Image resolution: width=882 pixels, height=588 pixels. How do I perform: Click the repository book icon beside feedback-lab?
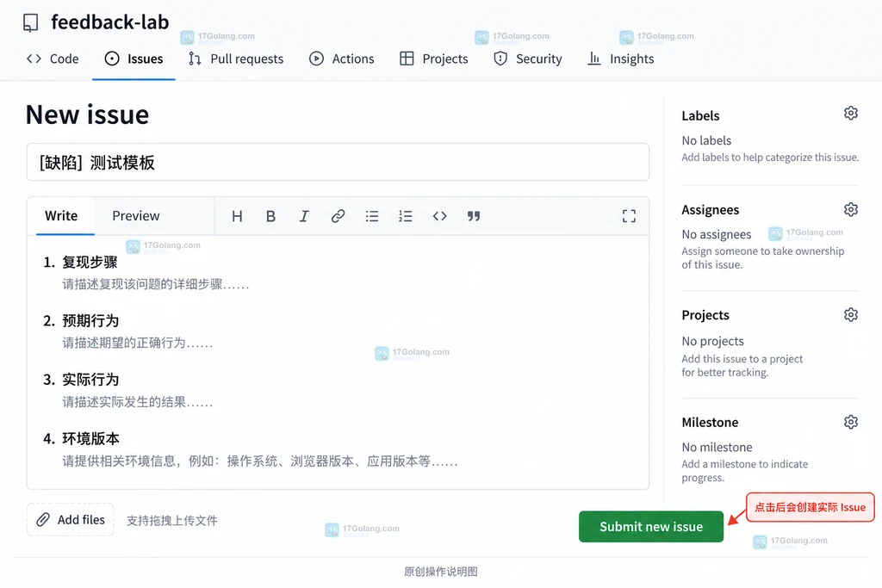(x=30, y=22)
